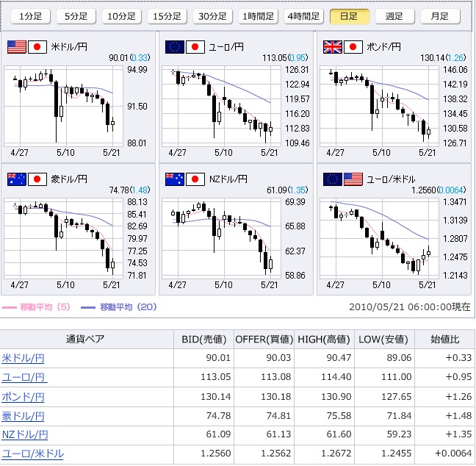Click the New Zealand flag on NZドル/円 chart
Viewport: 476px width, 466px height.
pyautogui.click(x=175, y=179)
